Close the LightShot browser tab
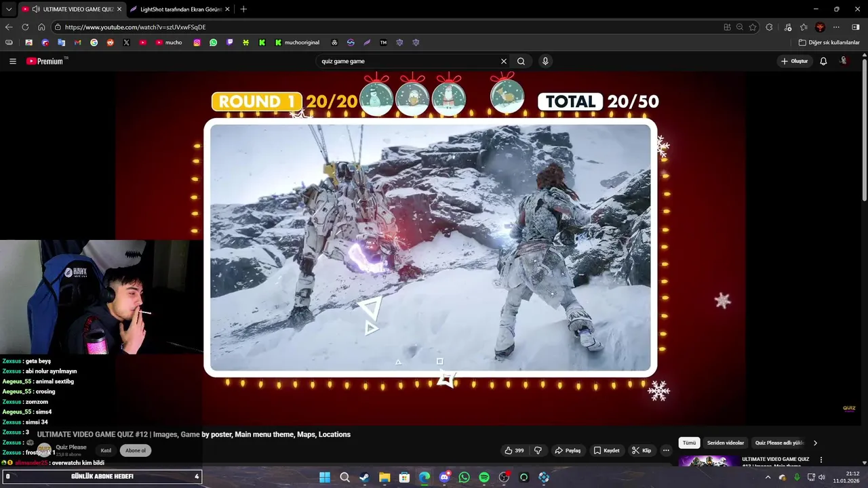This screenshot has height=488, width=868. point(227,9)
